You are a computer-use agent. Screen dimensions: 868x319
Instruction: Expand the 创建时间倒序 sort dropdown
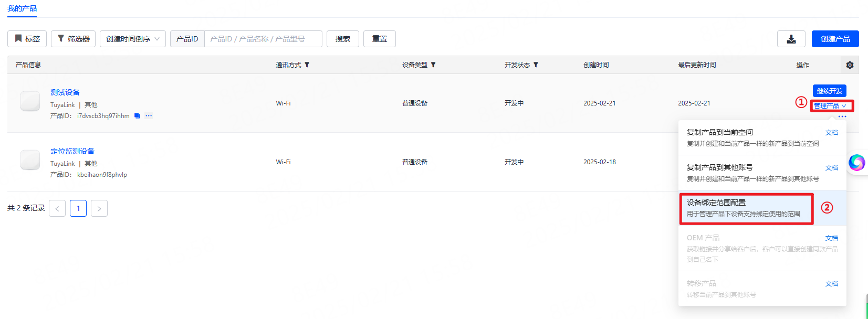(133, 39)
